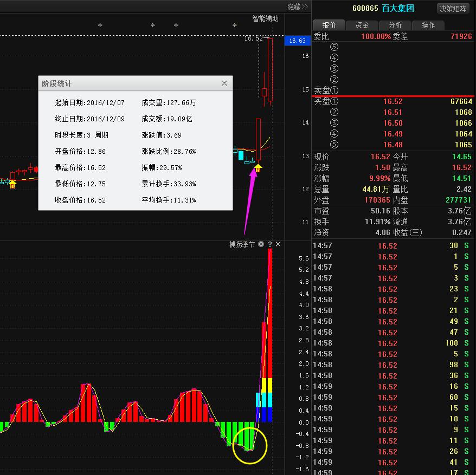Click the last asterisk event marker
Image resolution: width=476 pixels, height=475 pixels.
pos(234,25)
